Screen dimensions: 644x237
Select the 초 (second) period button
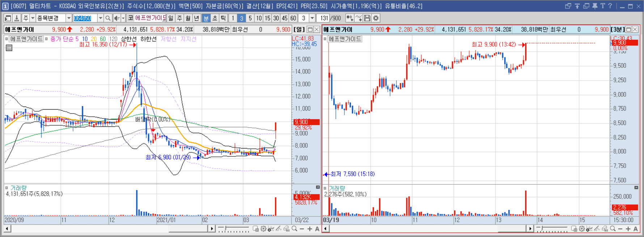coord(215,18)
